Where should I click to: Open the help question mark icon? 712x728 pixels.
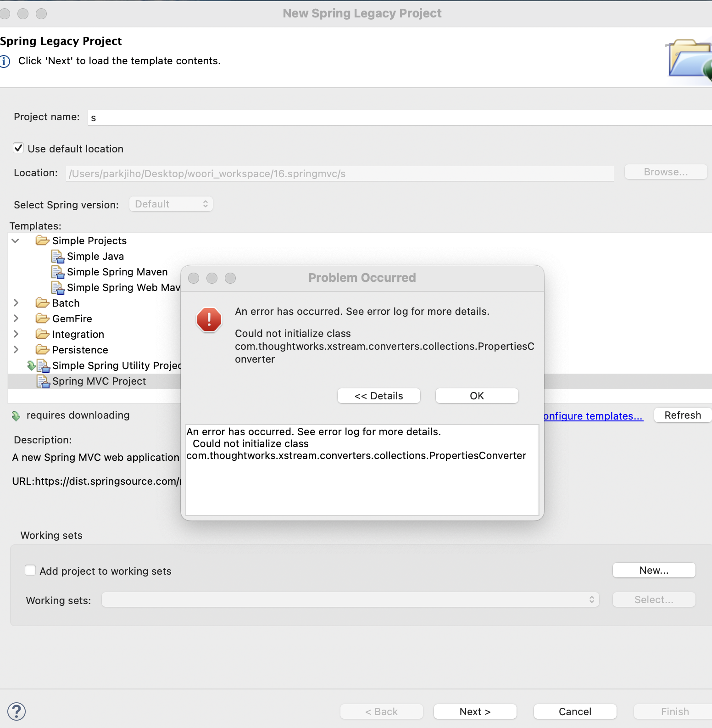pos(17,711)
